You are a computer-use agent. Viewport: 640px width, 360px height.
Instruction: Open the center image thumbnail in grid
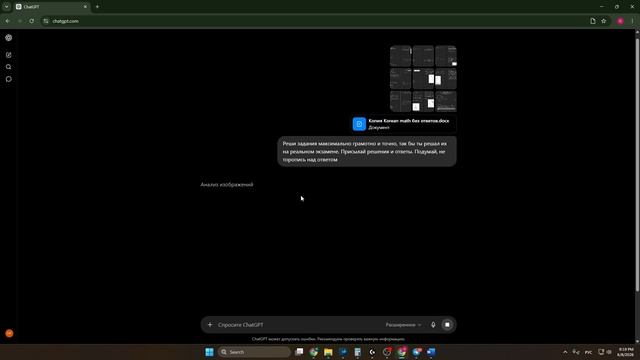pos(423,79)
